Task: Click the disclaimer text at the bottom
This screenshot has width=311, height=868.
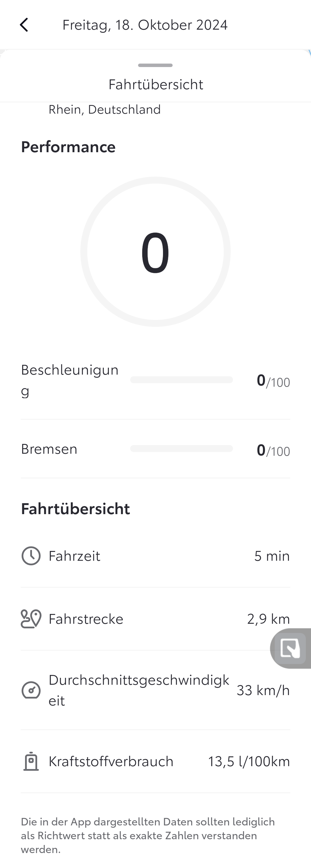Action: 148,835
